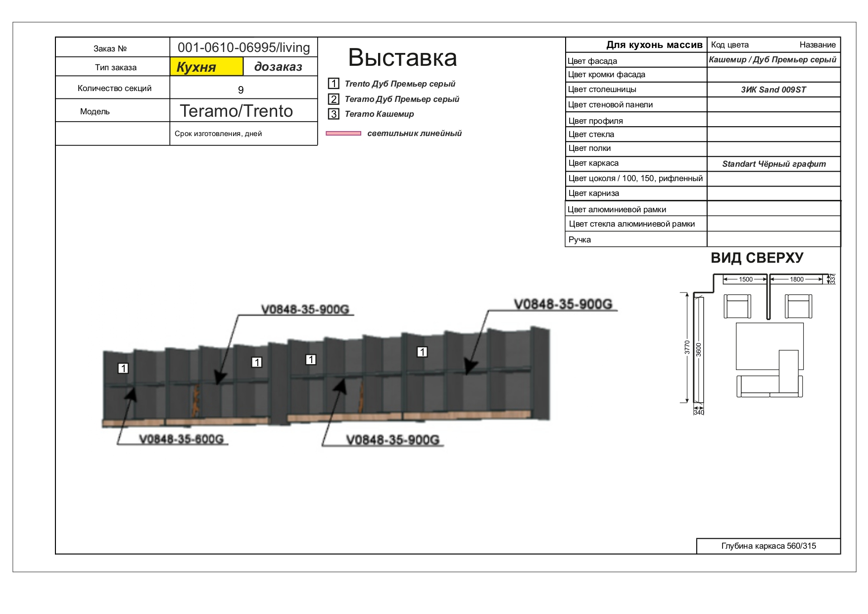Click the rightmost "1" marker on cabinet drawing
This screenshot has height=614, width=868.
pos(422,352)
